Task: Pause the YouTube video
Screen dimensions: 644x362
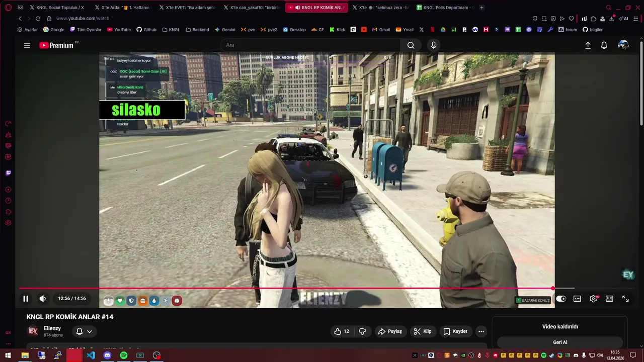Action: pos(26,299)
